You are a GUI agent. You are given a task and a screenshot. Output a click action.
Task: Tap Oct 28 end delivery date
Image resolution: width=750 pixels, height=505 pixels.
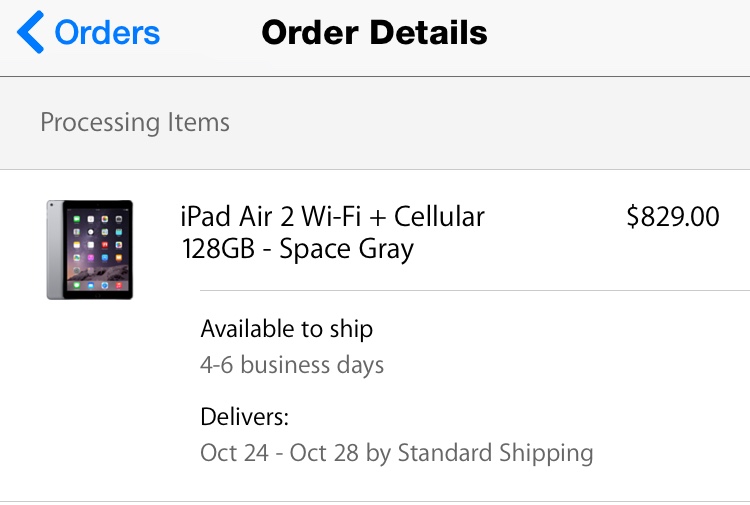coord(324,452)
